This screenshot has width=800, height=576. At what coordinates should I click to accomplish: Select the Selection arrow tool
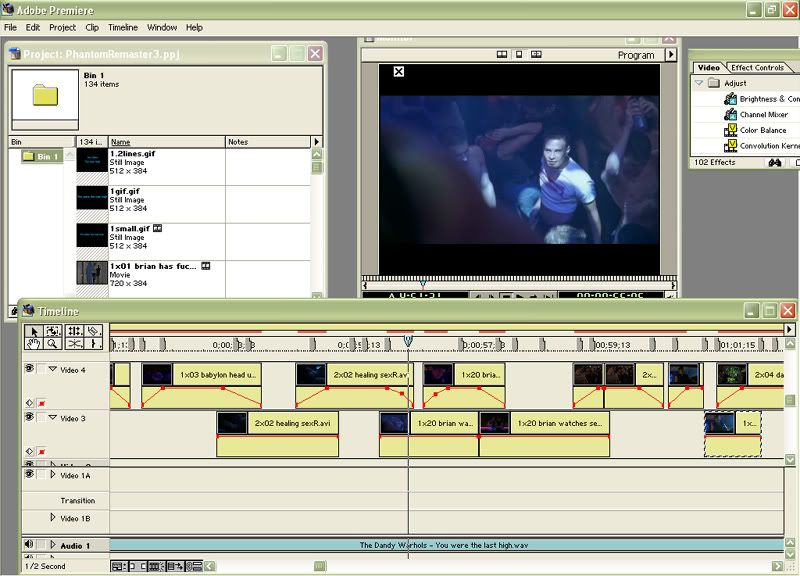click(x=34, y=331)
